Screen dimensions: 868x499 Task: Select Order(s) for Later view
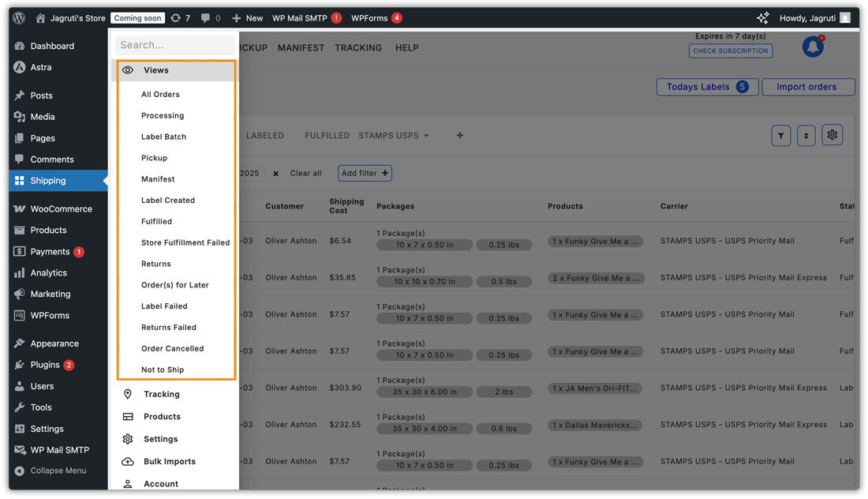coord(175,285)
